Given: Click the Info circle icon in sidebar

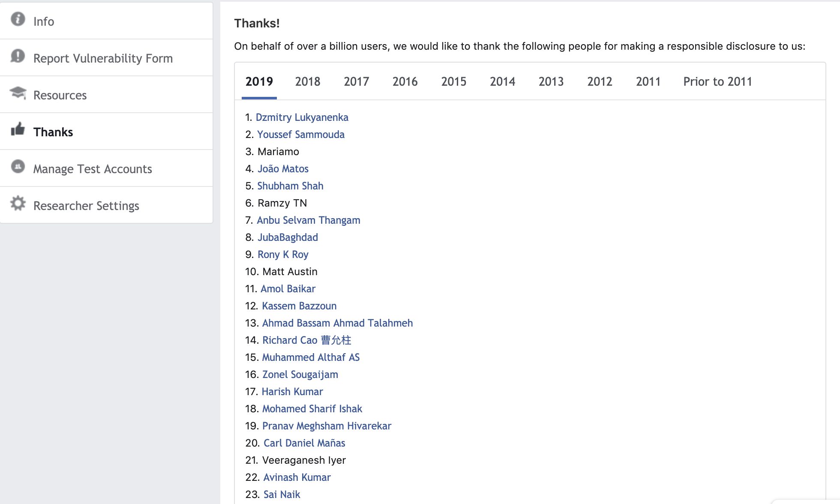Looking at the screenshot, I should (x=18, y=19).
